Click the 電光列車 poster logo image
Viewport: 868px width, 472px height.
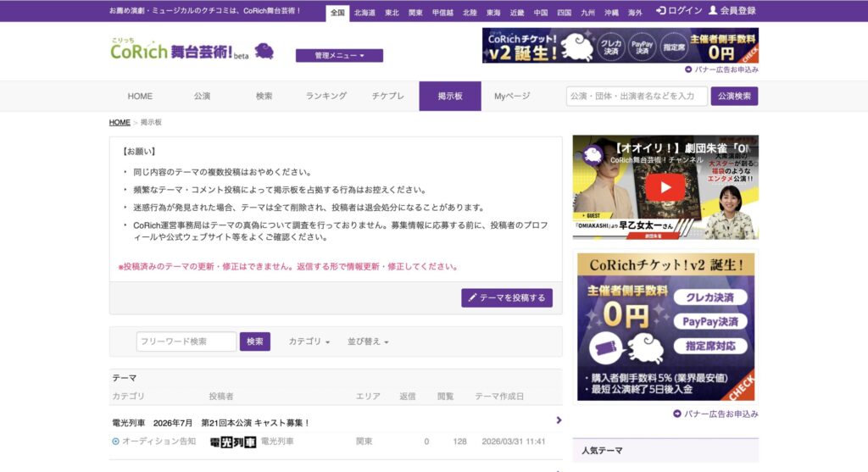point(232,441)
